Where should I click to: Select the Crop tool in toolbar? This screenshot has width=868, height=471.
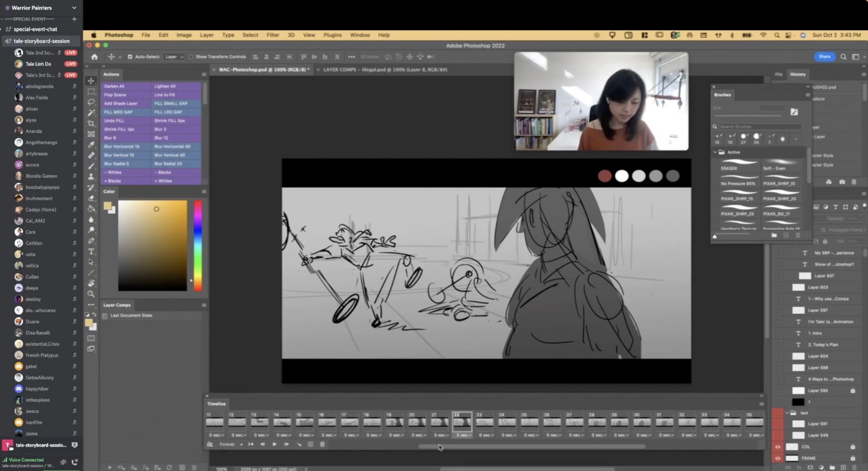[91, 124]
